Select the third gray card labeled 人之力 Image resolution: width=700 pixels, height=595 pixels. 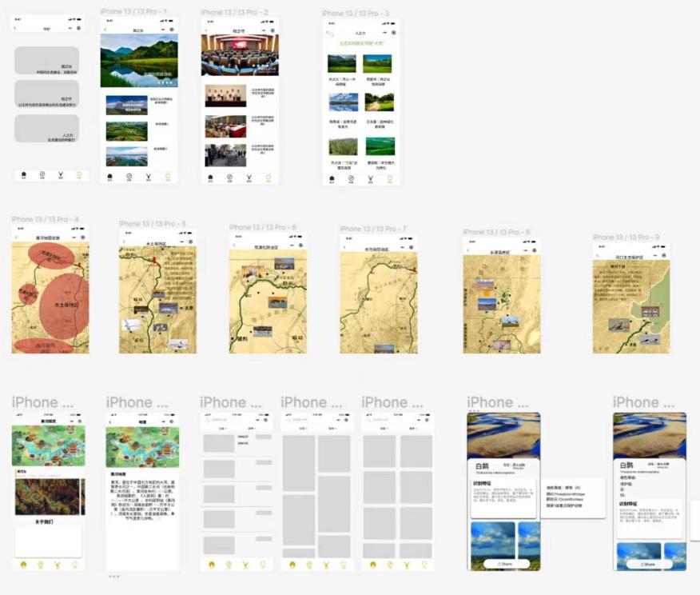(x=47, y=128)
